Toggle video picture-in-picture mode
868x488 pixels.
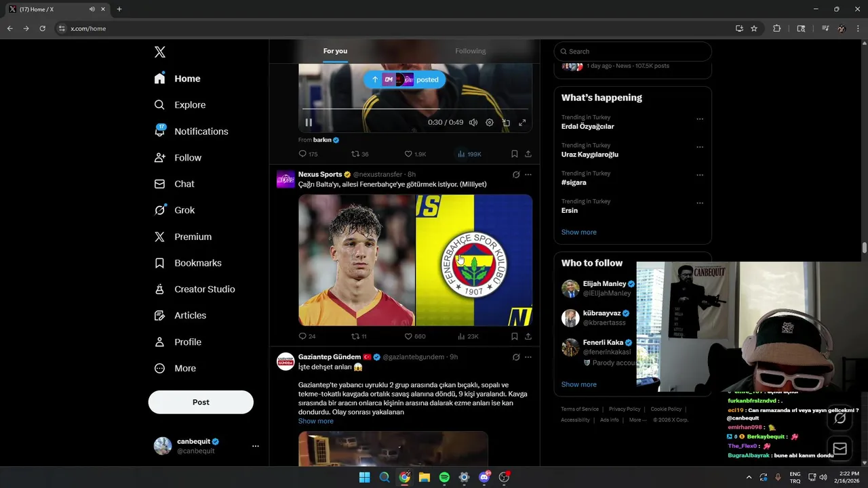(506, 123)
